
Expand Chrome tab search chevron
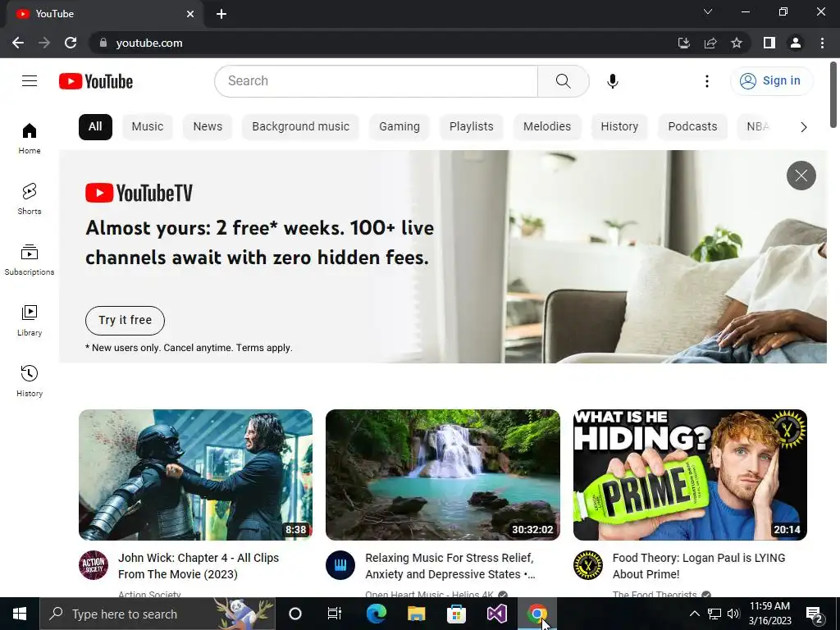click(708, 11)
